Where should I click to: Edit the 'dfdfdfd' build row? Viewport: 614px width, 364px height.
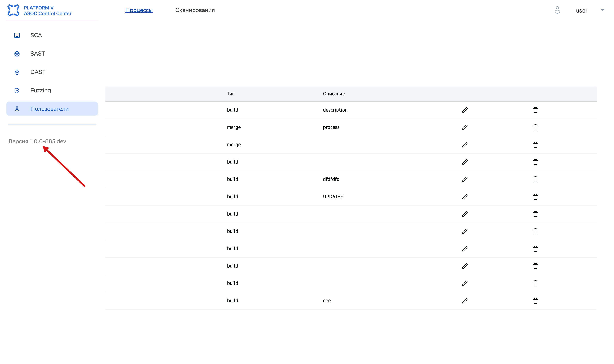point(465,179)
